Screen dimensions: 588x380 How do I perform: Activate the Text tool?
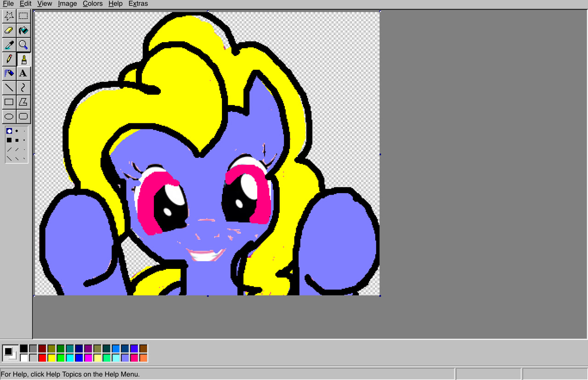(23, 73)
